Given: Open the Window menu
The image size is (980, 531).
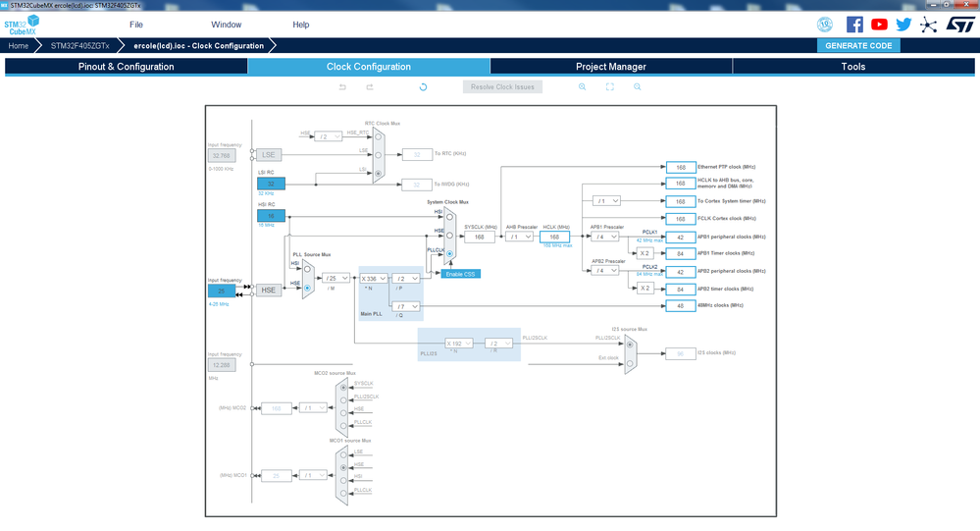Looking at the screenshot, I should coord(227,25).
